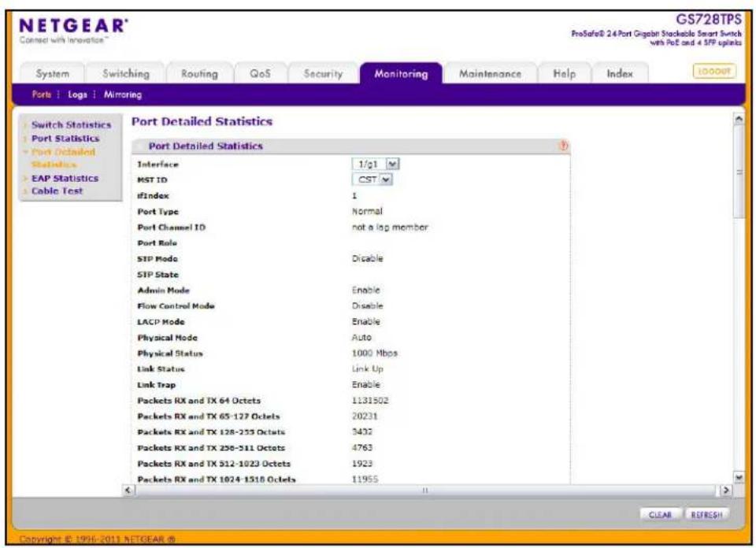Click the 'Link Trap' label
Image resolution: width=756 pixels, height=548 pixels.
pos(157,385)
